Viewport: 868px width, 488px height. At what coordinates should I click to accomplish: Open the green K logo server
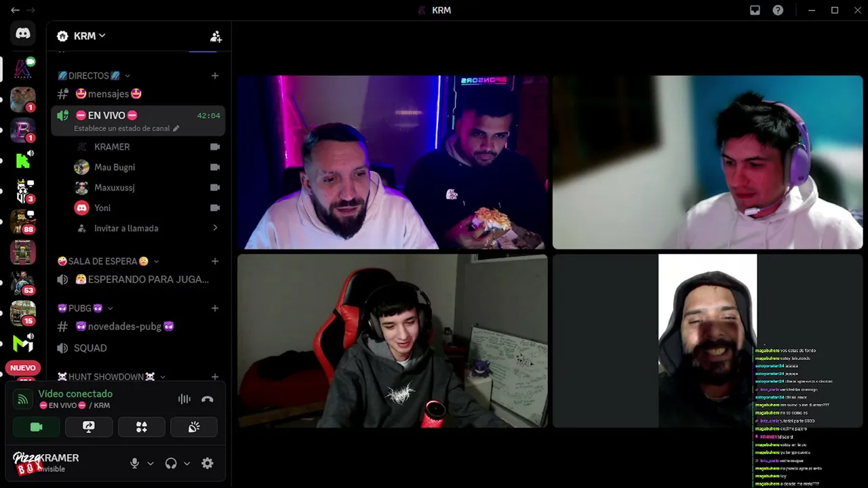point(23,161)
